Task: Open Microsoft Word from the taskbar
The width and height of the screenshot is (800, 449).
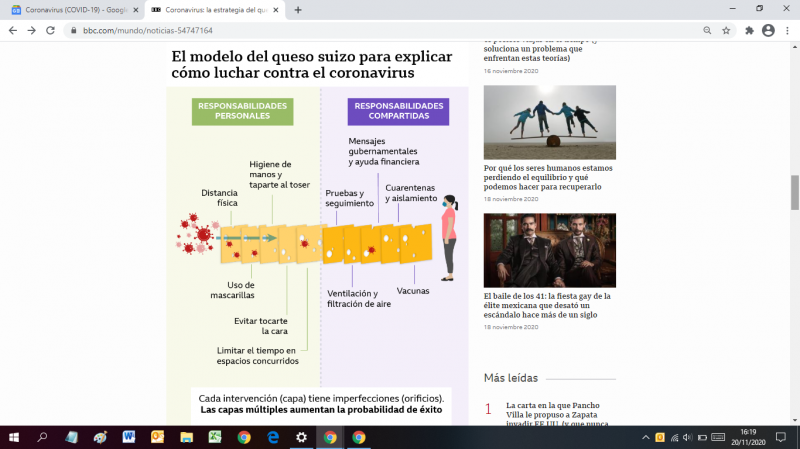Action: point(129,437)
